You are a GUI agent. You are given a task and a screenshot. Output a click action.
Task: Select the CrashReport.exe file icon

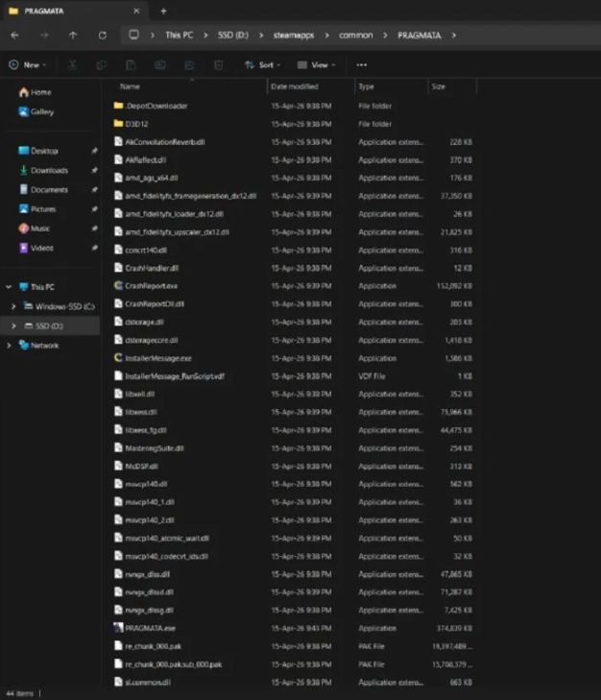pyautogui.click(x=118, y=286)
